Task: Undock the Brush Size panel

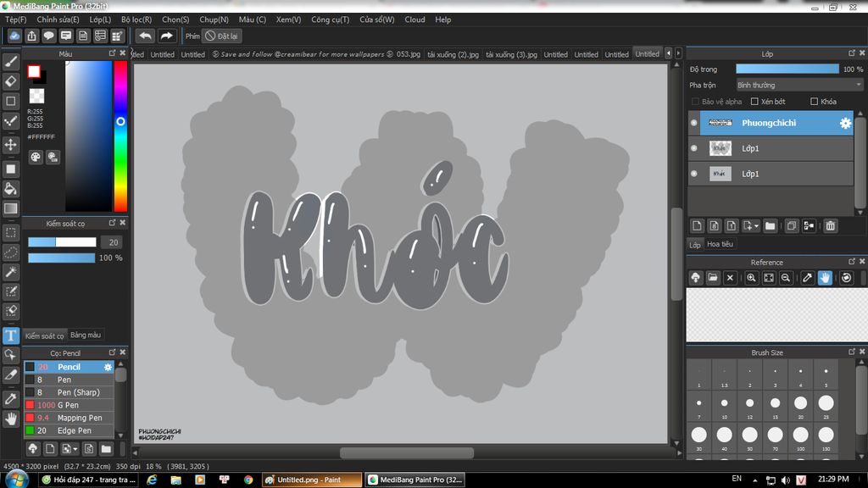Action: pyautogui.click(x=851, y=352)
